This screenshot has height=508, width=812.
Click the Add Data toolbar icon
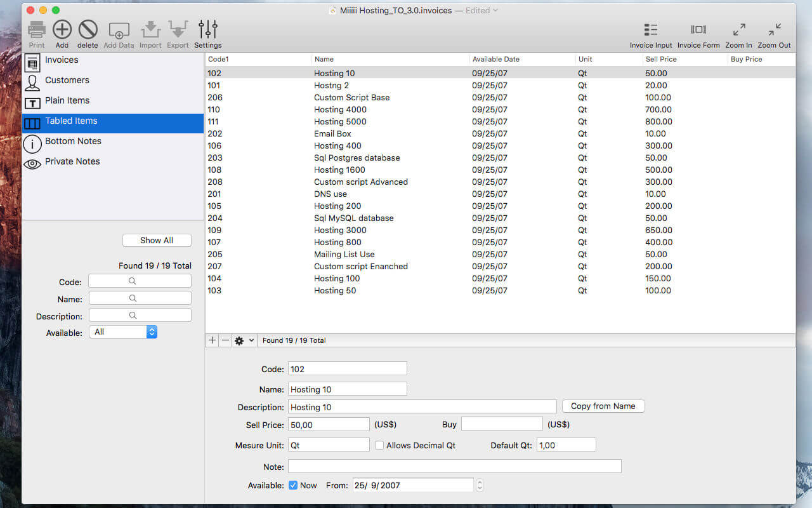119,30
